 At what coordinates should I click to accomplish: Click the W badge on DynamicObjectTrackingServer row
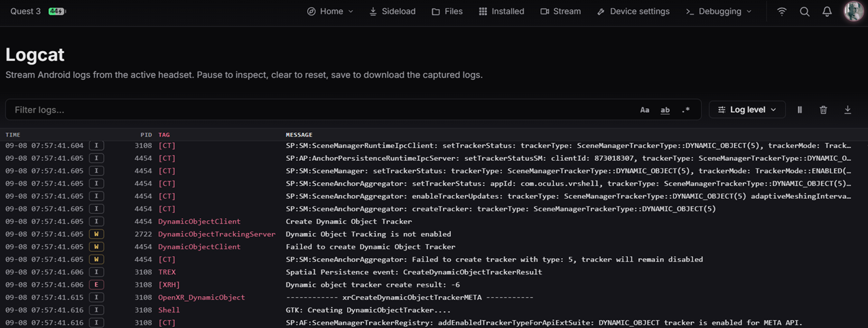point(96,234)
